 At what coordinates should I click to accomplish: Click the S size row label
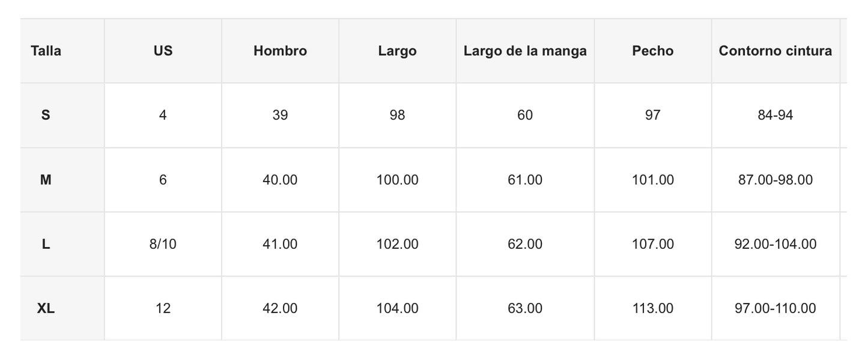coord(46,115)
